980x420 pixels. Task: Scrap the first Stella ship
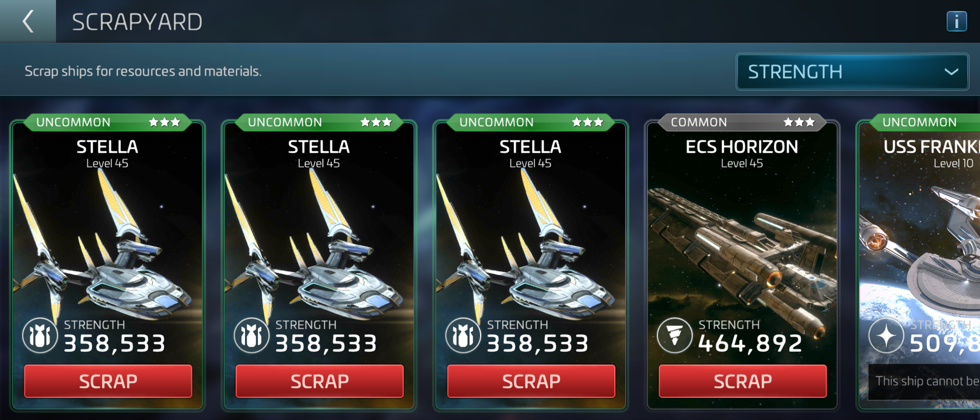[108, 381]
